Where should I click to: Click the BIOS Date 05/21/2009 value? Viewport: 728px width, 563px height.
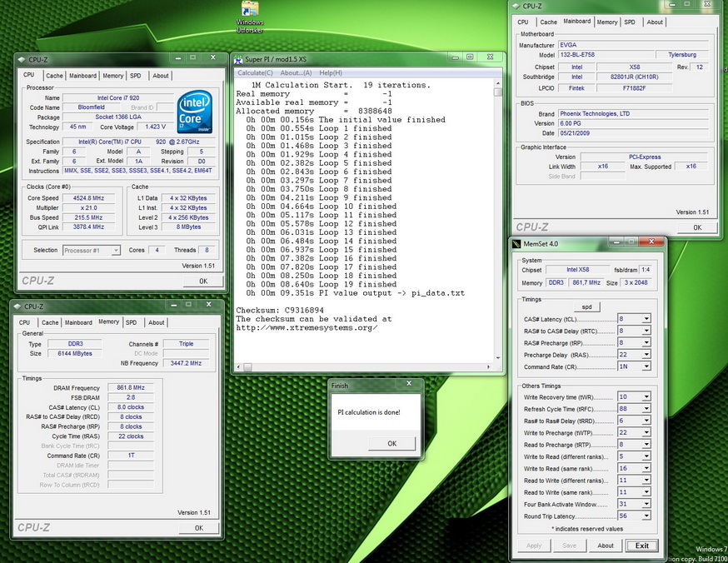pyautogui.click(x=633, y=133)
